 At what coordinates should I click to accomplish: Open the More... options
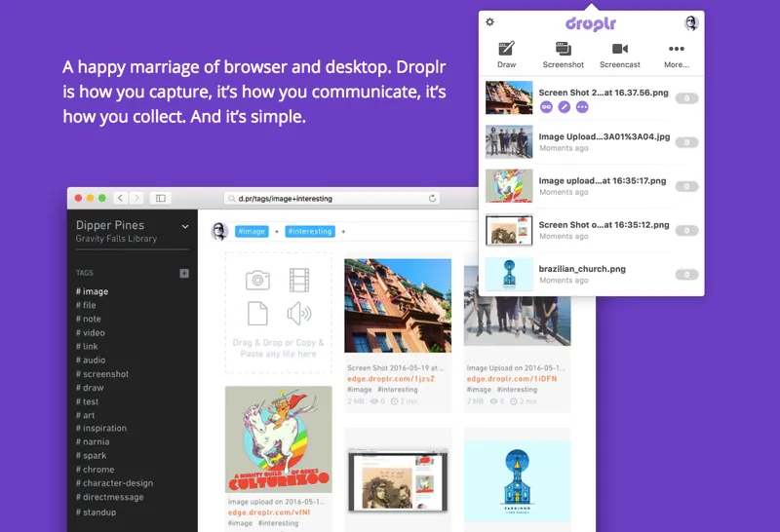(677, 55)
